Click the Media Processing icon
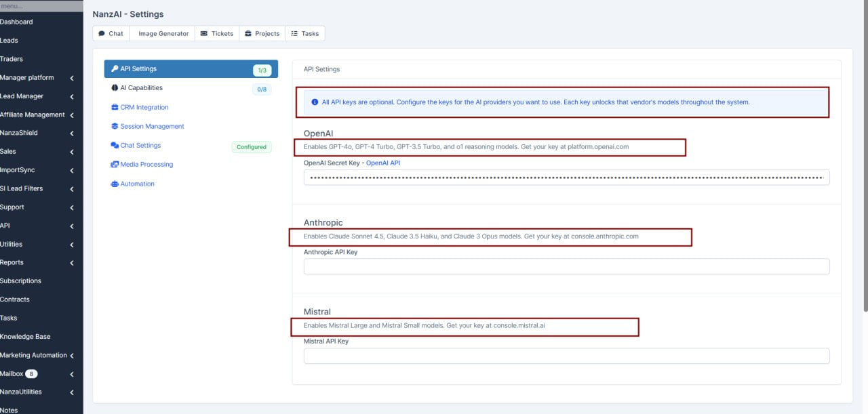The image size is (868, 414). [x=115, y=165]
